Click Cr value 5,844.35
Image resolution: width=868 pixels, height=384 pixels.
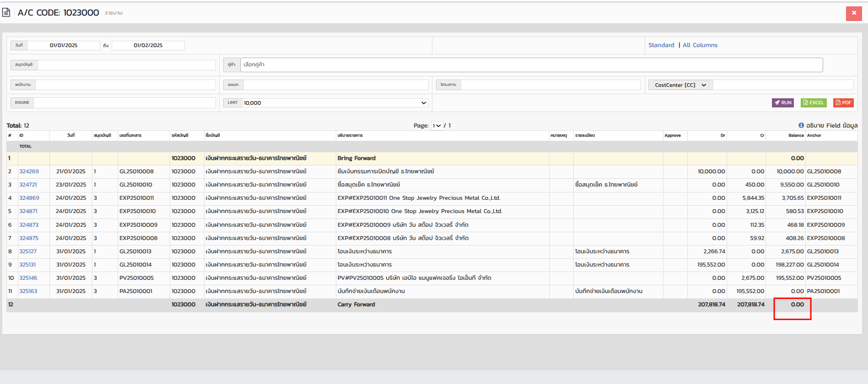[753, 198]
